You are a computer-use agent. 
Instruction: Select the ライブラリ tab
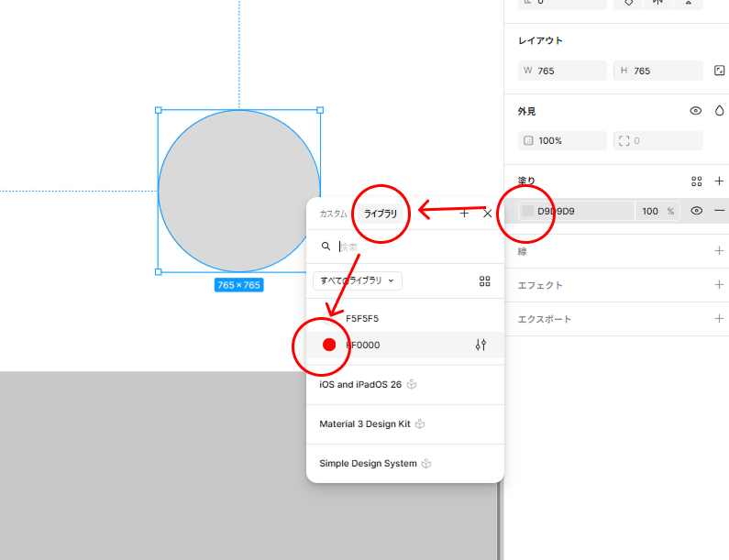pyautogui.click(x=381, y=214)
